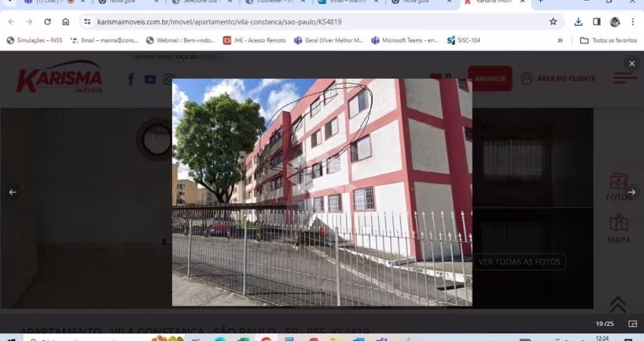Open the Simulações – INSS bookmark
644x341 pixels.
(x=35, y=40)
